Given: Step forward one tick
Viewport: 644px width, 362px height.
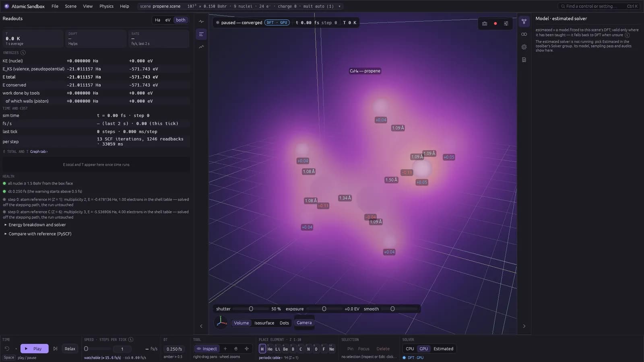Looking at the screenshot, I should click(55, 349).
